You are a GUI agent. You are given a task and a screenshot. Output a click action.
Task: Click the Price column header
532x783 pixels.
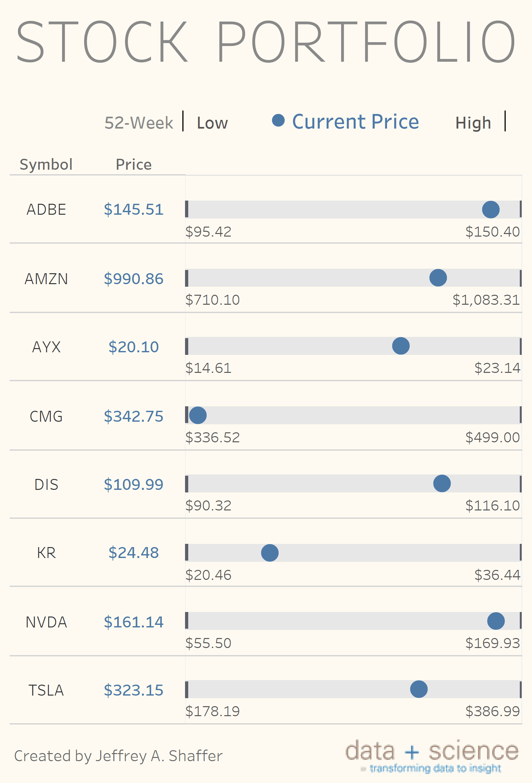[134, 165]
